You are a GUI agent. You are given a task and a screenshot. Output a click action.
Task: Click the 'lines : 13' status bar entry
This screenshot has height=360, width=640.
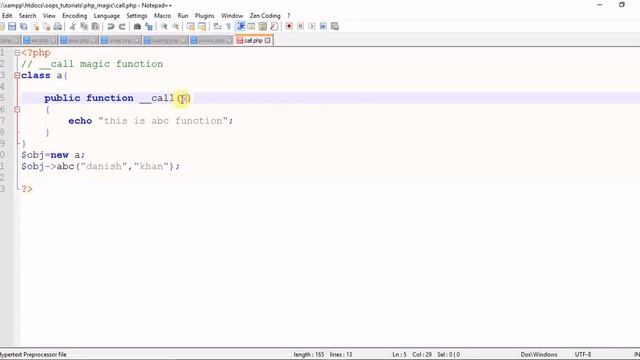pyautogui.click(x=341, y=355)
